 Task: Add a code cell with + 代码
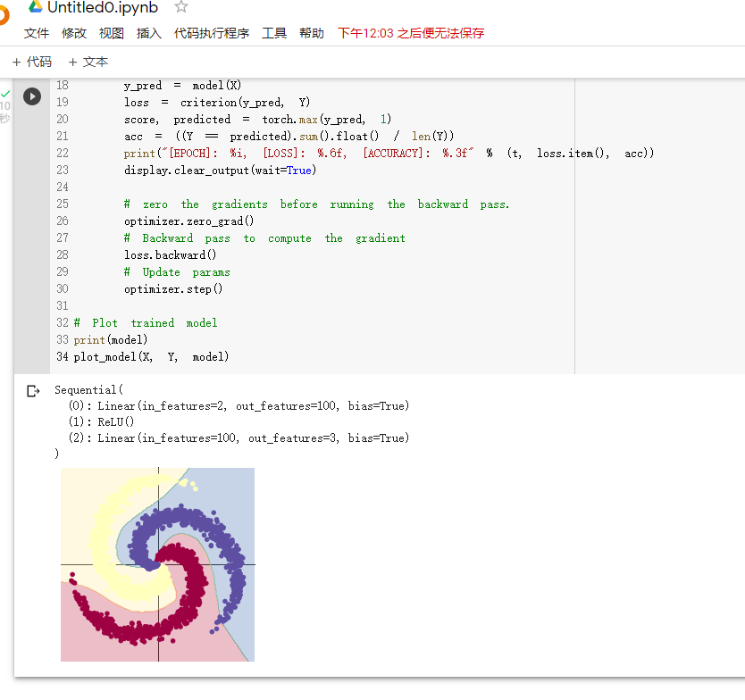32,62
